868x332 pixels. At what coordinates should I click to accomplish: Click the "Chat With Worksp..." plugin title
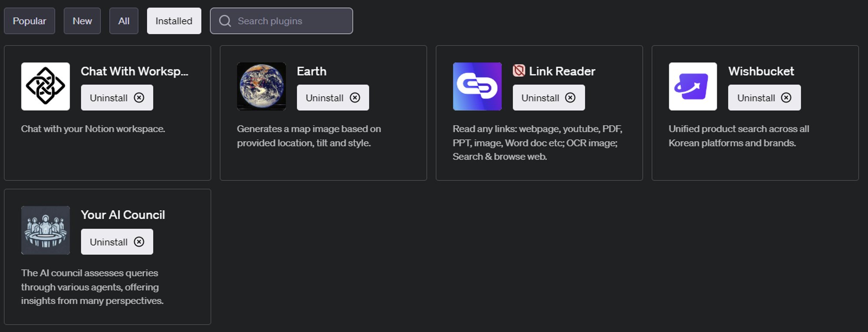[135, 71]
